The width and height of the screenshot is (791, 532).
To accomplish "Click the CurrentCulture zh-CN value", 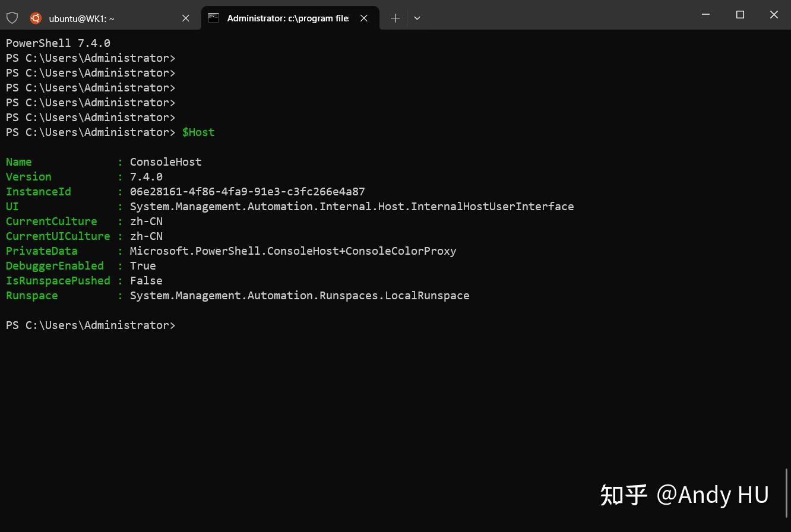I will pyautogui.click(x=146, y=221).
